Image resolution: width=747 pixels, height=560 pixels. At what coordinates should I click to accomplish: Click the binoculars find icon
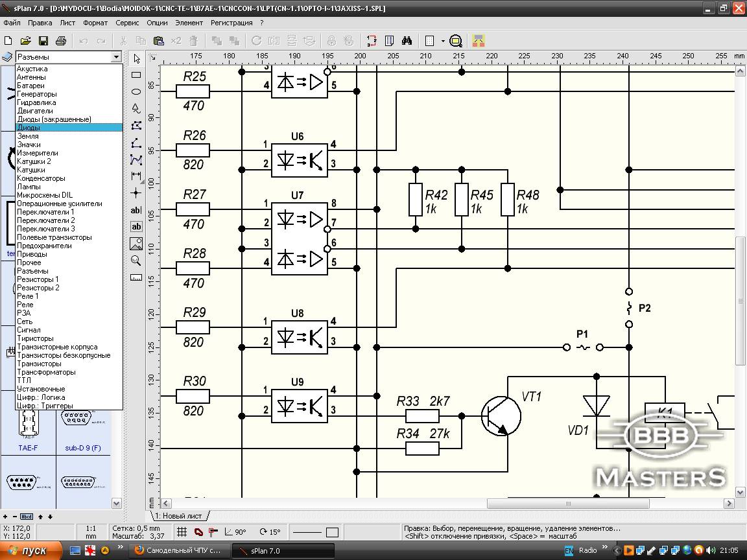407,41
